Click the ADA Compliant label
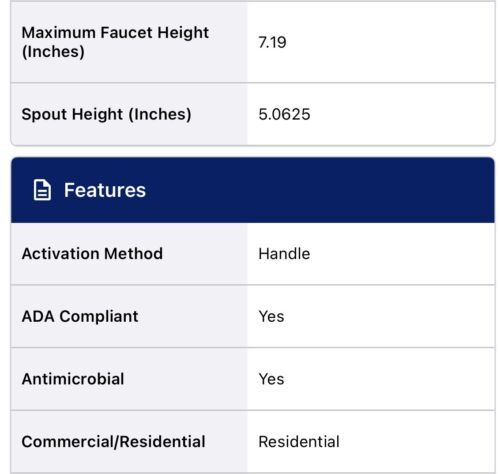This screenshot has height=474, width=500. (x=80, y=316)
